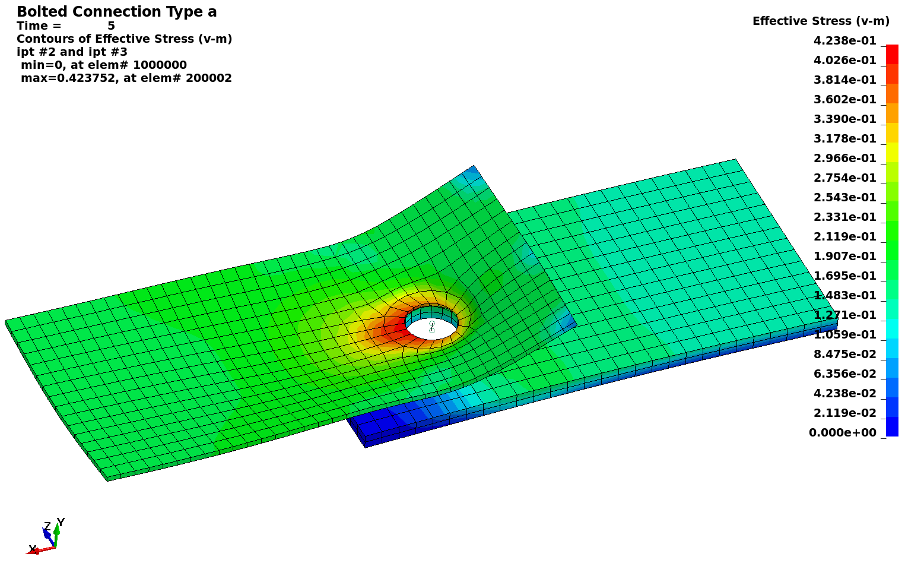Click the dark blue swatch at legend bottom

(x=892, y=426)
